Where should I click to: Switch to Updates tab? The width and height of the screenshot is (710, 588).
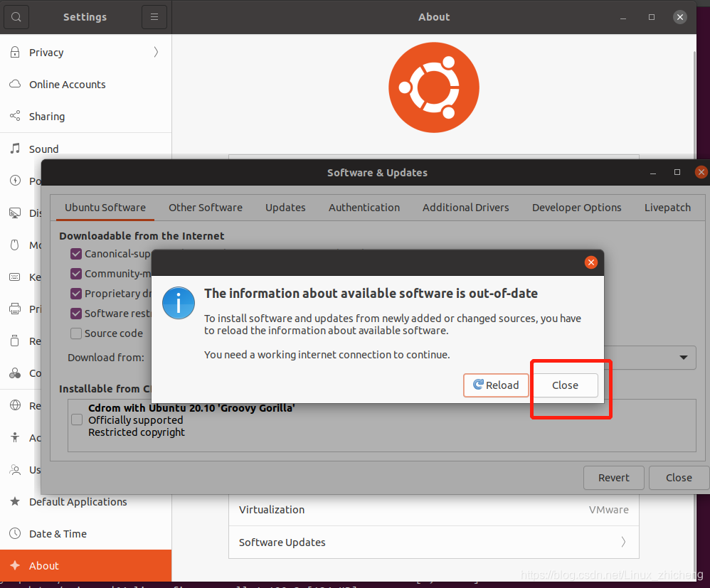285,208
